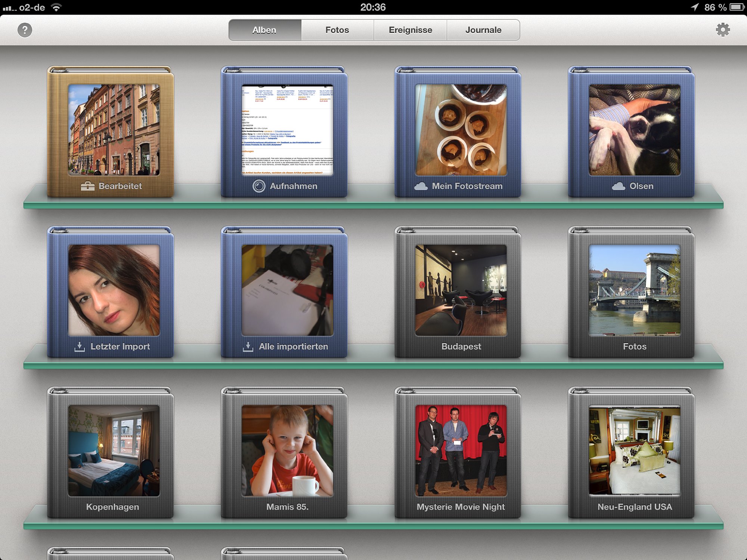Click the import icon on Alle importierten
This screenshot has height=560, width=747.
pyautogui.click(x=248, y=346)
